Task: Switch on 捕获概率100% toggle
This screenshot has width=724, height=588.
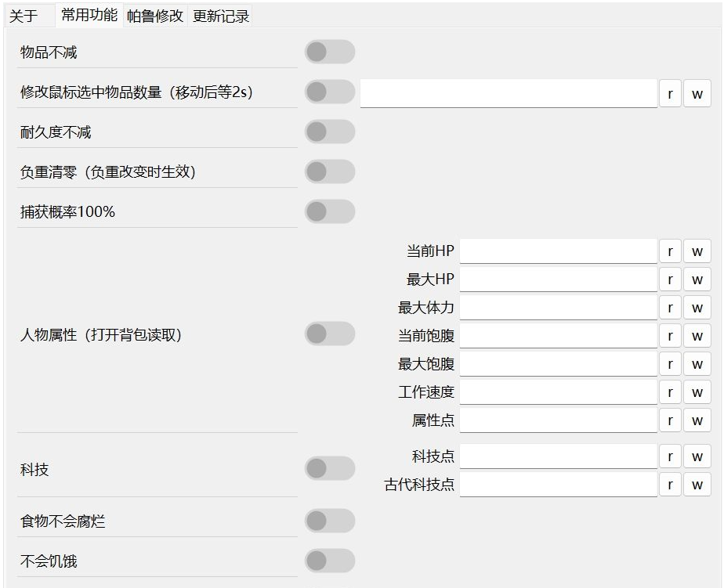Action: tap(329, 211)
